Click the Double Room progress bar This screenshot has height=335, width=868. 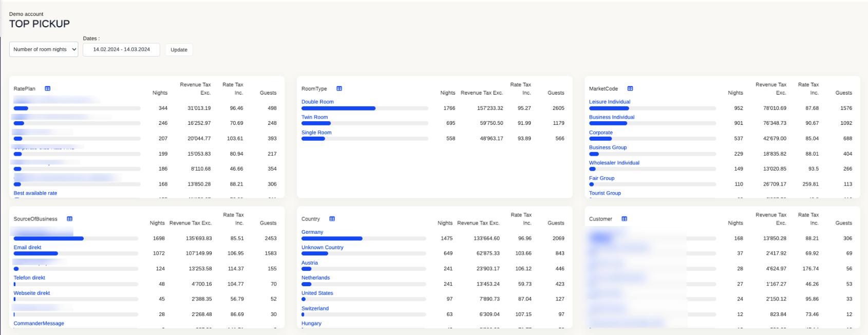click(x=364, y=108)
